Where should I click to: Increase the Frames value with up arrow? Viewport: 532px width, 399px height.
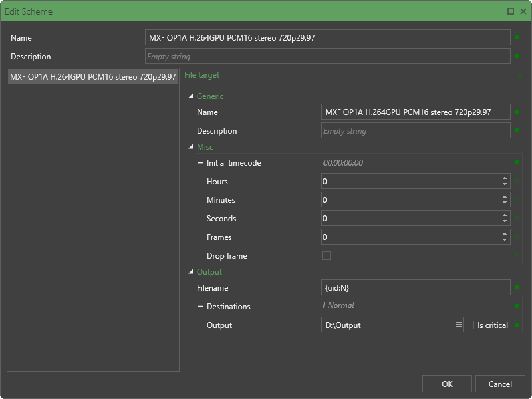[x=505, y=234]
